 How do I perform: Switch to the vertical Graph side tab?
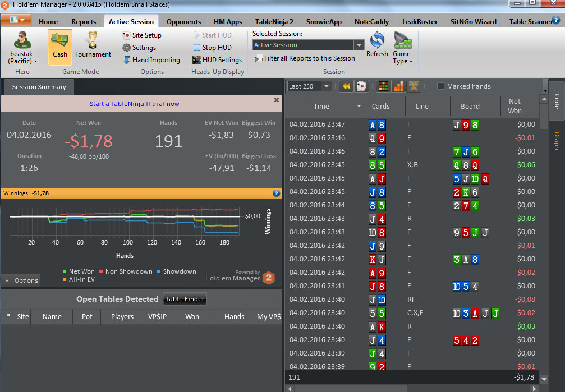[557, 141]
